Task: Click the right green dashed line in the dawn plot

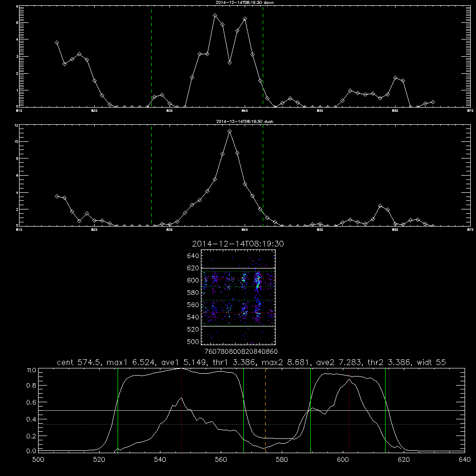Action: (x=263, y=56)
